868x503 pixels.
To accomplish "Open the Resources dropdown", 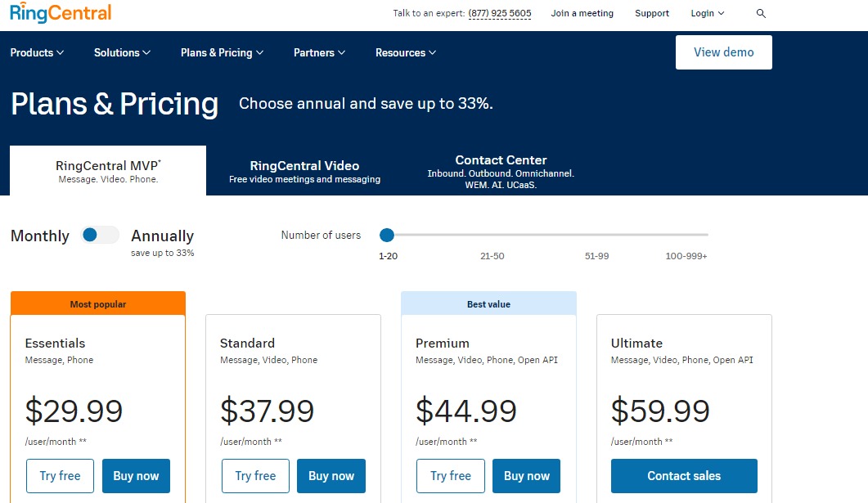I will click(x=404, y=52).
